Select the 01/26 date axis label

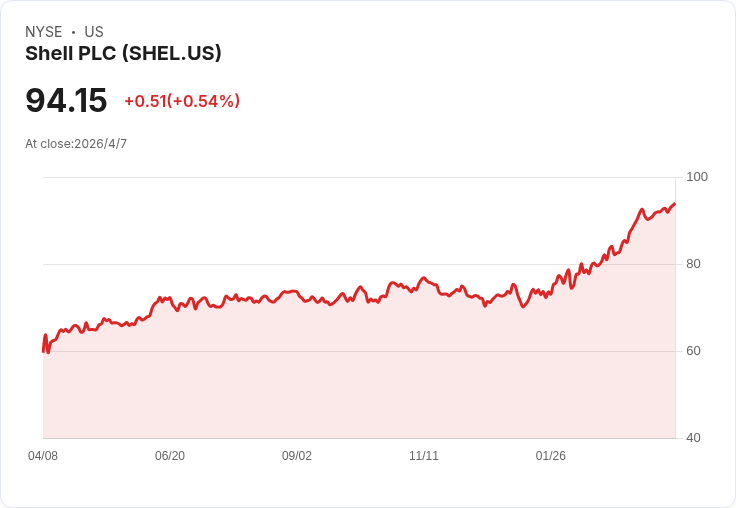(551, 456)
